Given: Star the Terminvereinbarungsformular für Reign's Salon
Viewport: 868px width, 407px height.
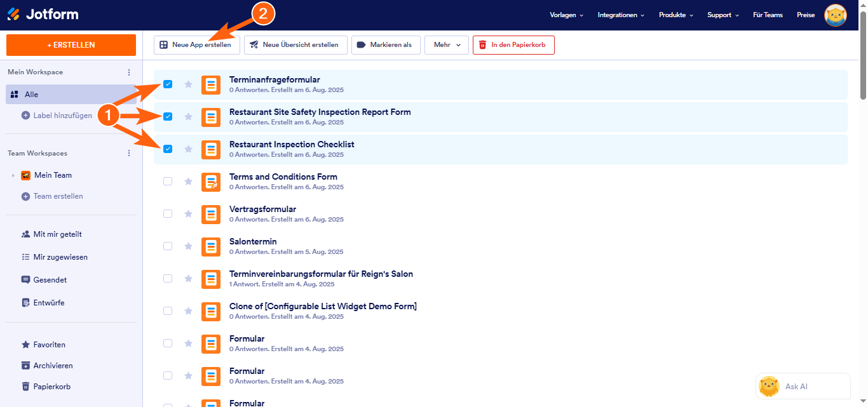Looking at the screenshot, I should click(x=188, y=278).
